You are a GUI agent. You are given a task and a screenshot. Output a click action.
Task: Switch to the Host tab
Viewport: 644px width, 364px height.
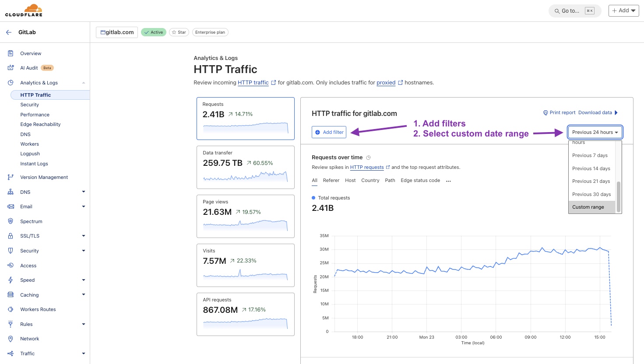pyautogui.click(x=350, y=180)
